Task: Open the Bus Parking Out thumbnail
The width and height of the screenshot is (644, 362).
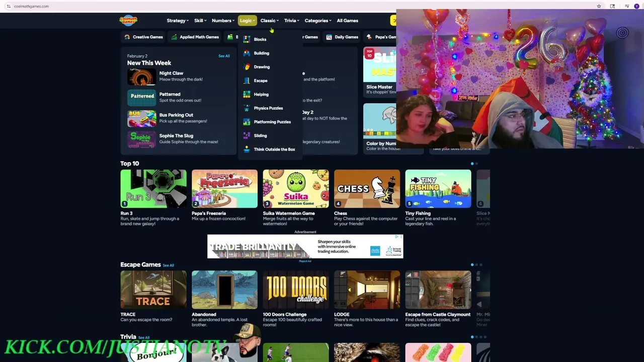Action: [x=142, y=118]
